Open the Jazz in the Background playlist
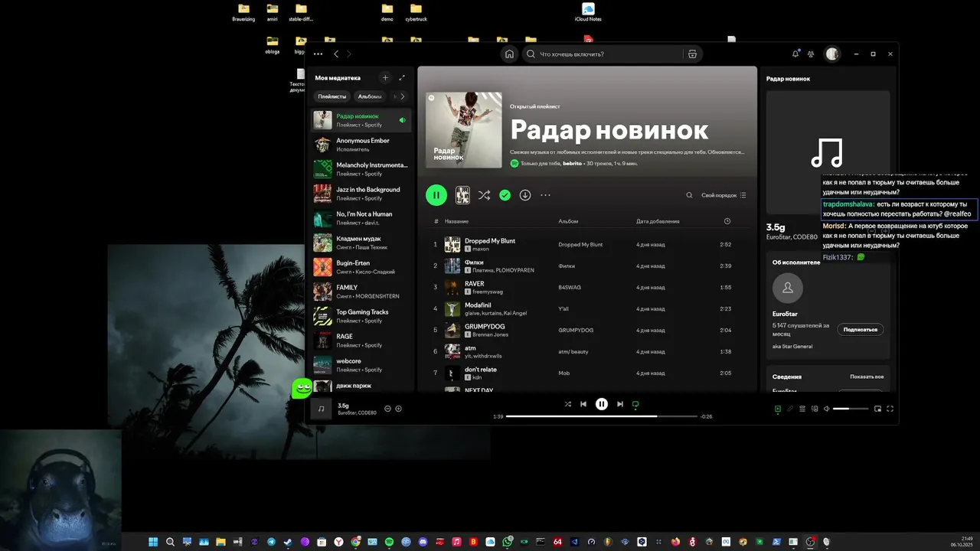980x551 pixels. 361,194
